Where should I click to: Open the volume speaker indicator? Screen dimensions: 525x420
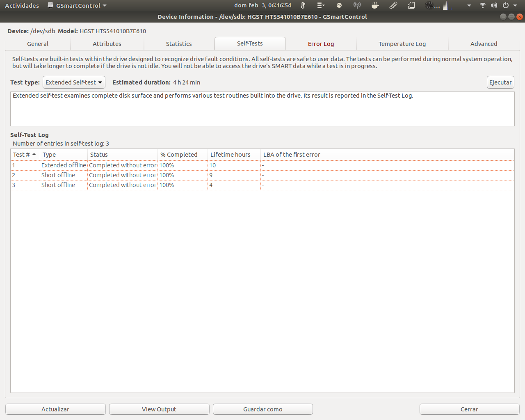click(x=494, y=5)
